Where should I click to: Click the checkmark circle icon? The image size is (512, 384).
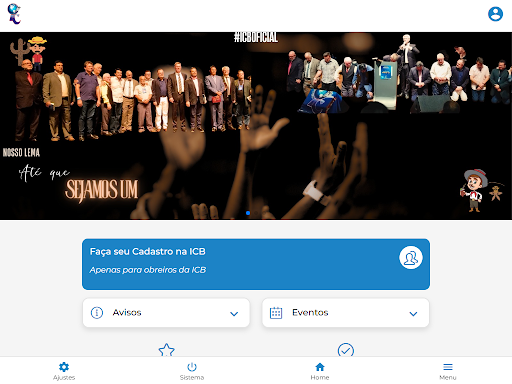[346, 350]
